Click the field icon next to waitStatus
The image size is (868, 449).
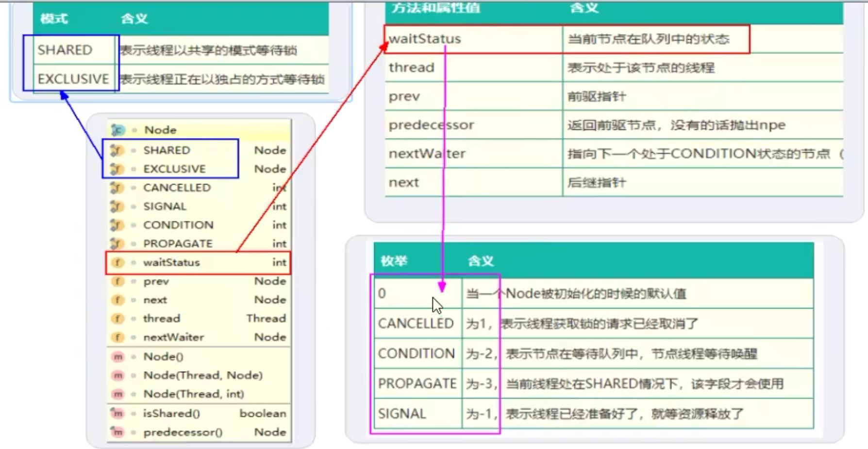tap(117, 262)
